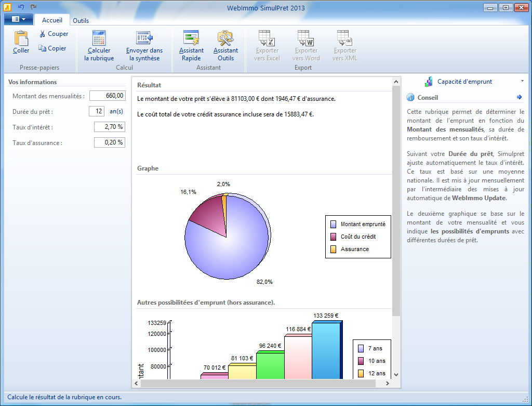Switch to the Outils tab
The height and width of the screenshot is (406, 532).
coord(81,21)
